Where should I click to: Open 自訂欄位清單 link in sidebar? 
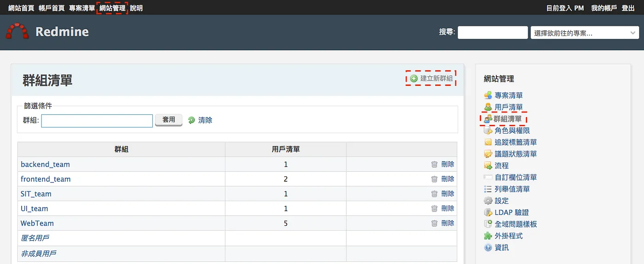click(516, 177)
